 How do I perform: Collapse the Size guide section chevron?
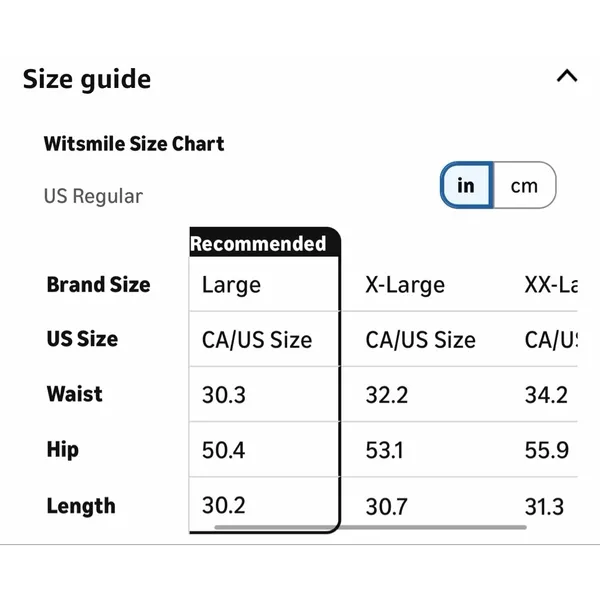[567, 76]
